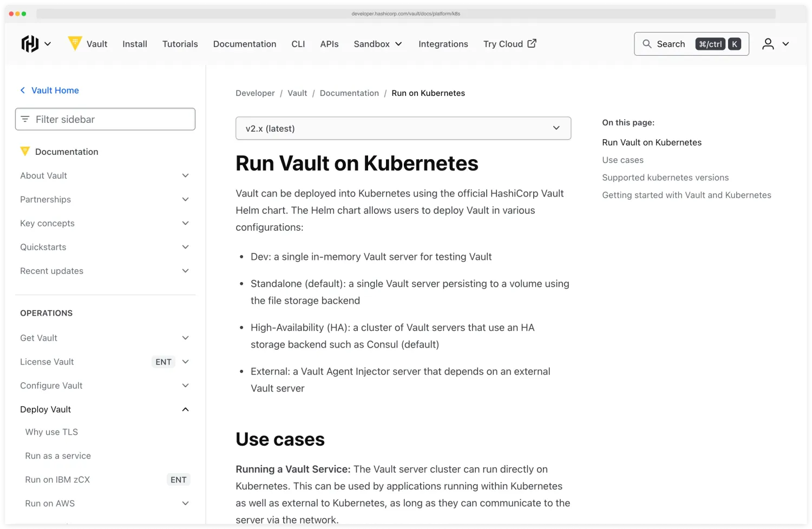Image resolution: width=812 pixels, height=529 pixels.
Task: Click the Run Vault on Kubernetes heading
Action: pos(357,164)
